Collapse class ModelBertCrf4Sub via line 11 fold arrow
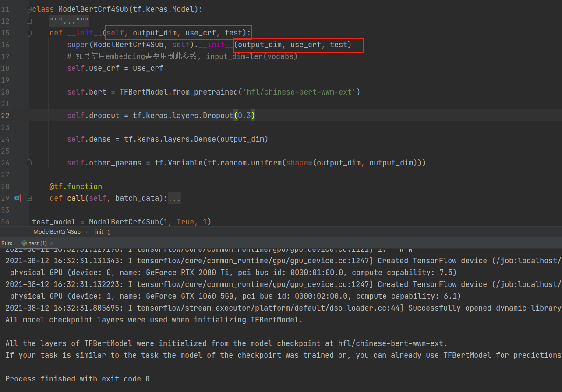 coord(29,9)
